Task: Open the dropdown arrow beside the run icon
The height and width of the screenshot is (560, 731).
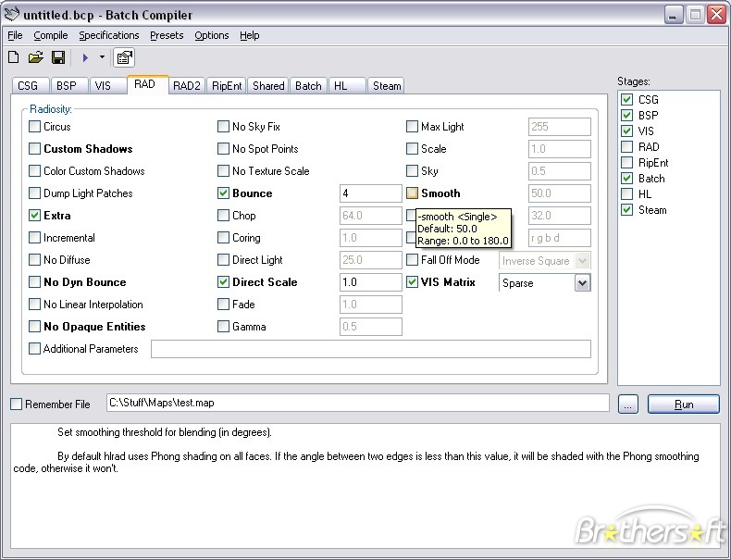Action: [102, 57]
